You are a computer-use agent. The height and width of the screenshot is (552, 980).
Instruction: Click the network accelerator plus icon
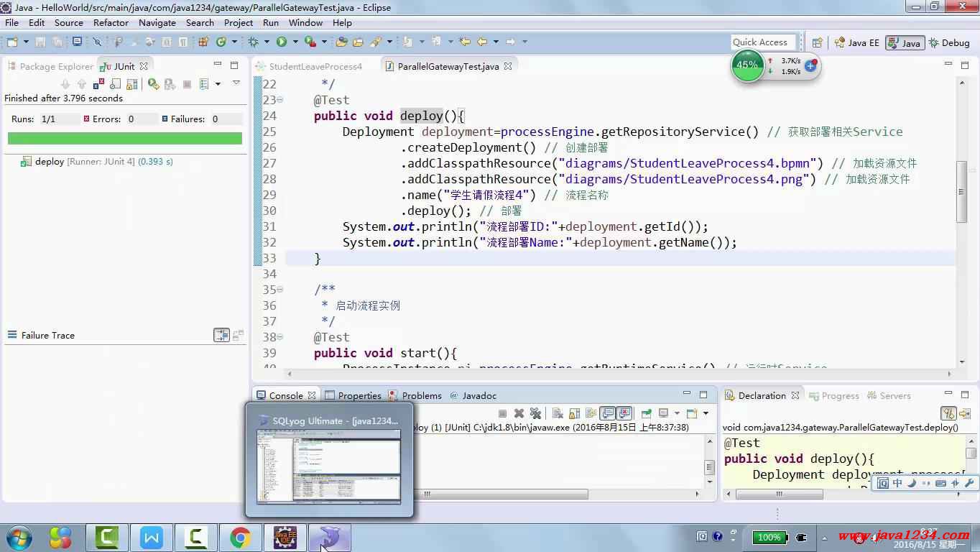click(x=810, y=65)
